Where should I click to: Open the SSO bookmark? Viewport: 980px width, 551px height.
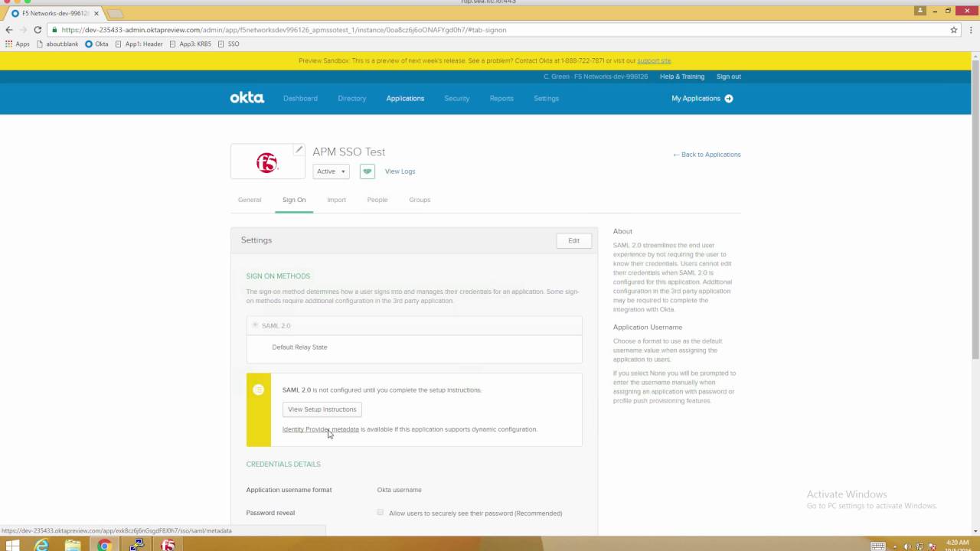pos(229,44)
